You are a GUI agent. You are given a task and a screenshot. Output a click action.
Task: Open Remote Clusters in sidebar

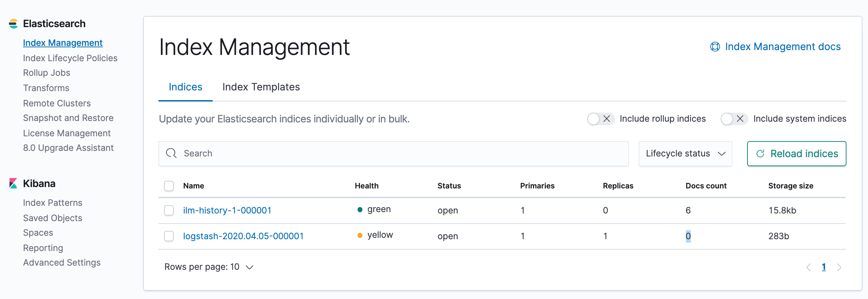[x=57, y=103]
